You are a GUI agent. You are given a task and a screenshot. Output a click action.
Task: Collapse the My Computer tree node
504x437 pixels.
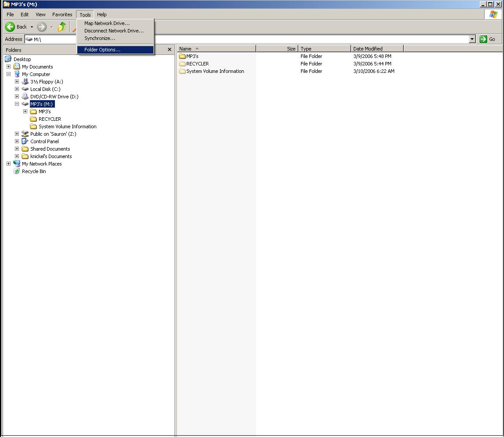pyautogui.click(x=8, y=74)
